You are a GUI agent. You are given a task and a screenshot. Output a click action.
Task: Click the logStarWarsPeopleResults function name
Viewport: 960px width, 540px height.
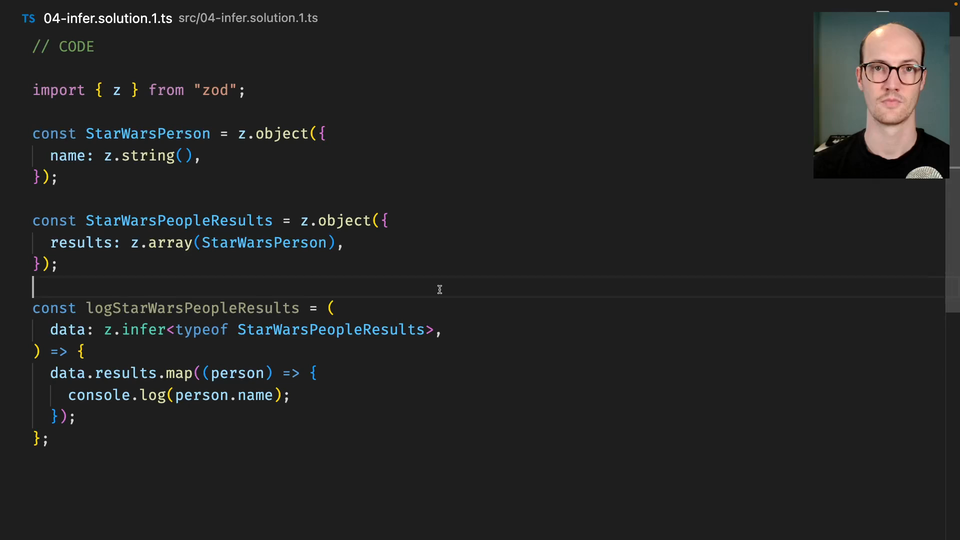(192, 308)
